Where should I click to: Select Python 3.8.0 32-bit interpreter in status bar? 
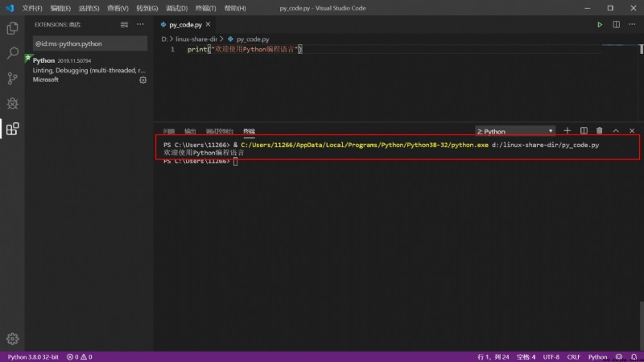click(33, 357)
